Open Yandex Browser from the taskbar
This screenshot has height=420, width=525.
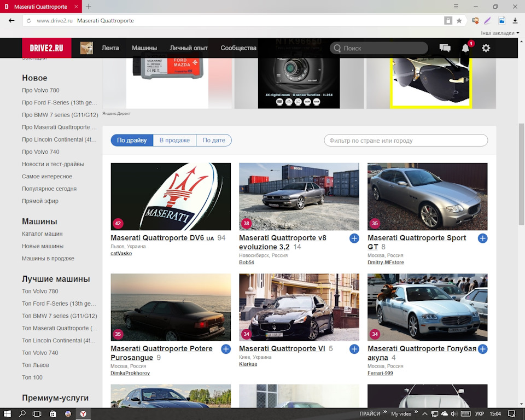coord(83,413)
